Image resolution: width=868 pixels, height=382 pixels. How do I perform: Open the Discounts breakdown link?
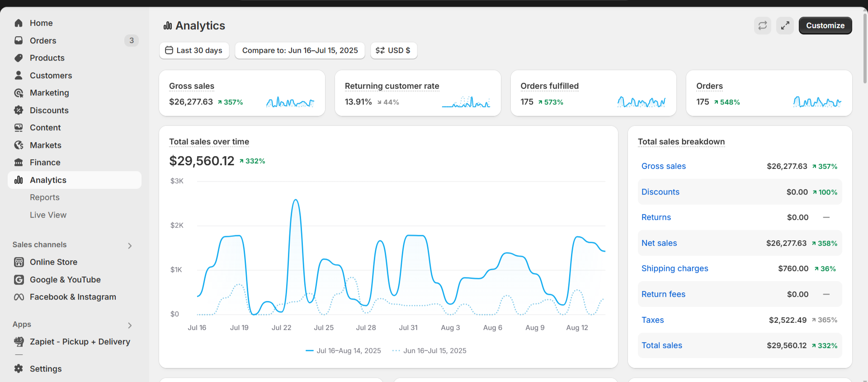[x=660, y=192]
